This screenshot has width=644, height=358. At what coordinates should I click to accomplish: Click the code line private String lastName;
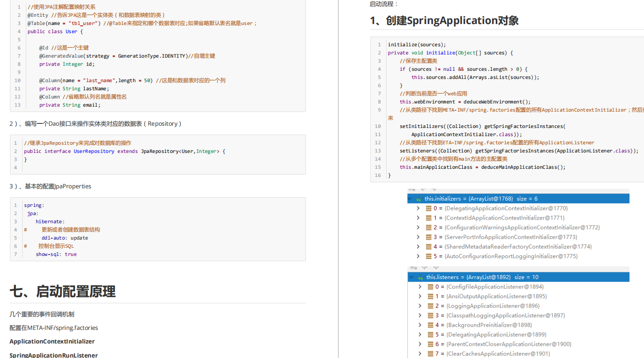pos(74,88)
